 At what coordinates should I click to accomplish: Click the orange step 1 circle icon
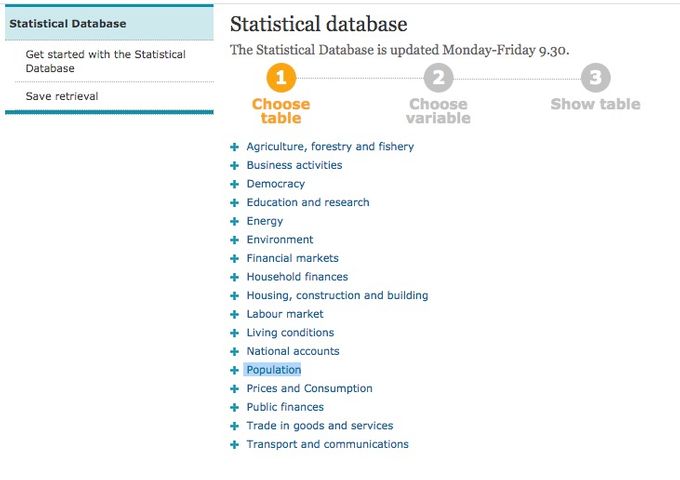pos(281,78)
